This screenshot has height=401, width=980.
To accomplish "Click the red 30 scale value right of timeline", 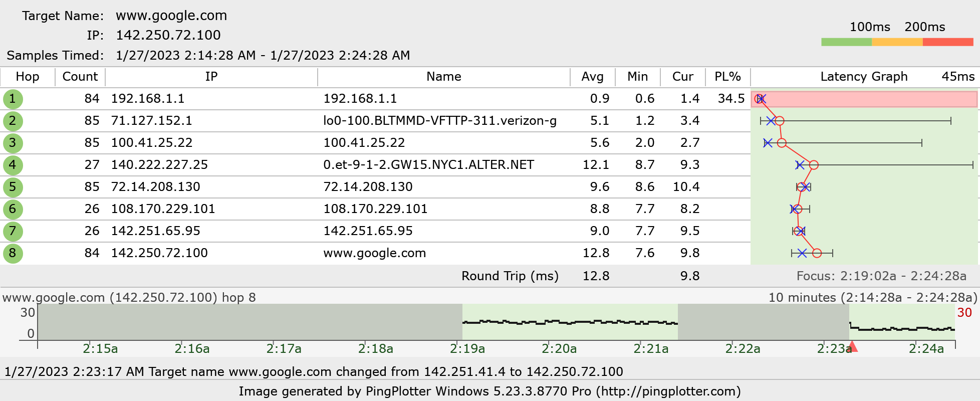I will pyautogui.click(x=964, y=313).
